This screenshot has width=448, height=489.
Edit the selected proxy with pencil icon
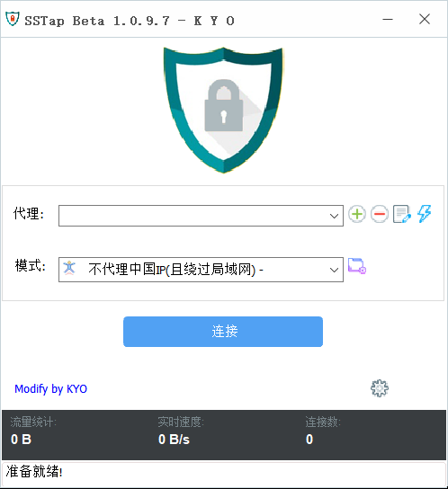click(x=402, y=214)
